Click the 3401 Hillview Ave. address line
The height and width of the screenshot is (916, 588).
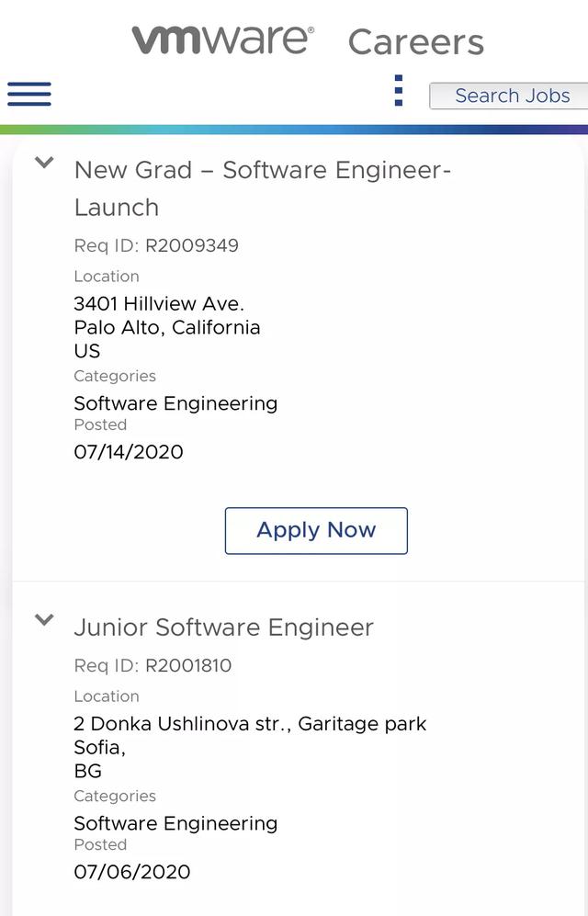158,303
